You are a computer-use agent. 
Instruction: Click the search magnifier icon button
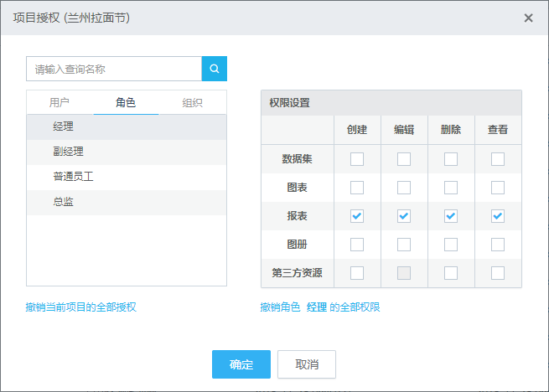click(x=215, y=69)
